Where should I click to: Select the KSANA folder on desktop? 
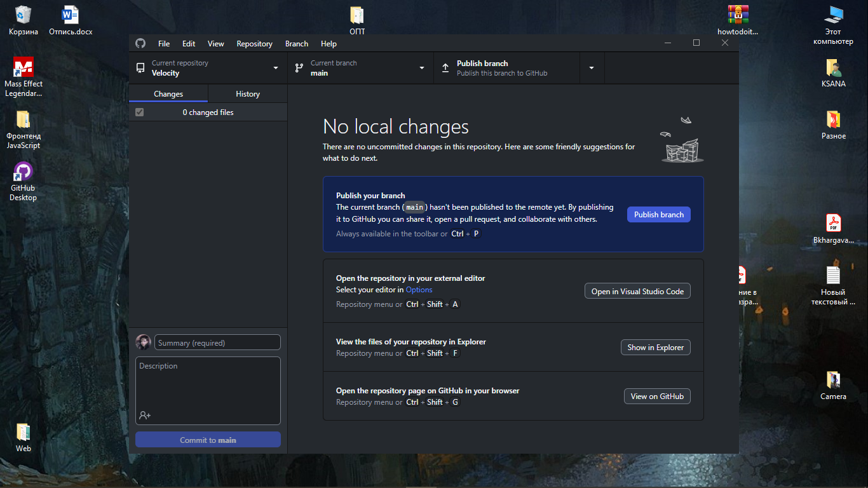coord(833,72)
